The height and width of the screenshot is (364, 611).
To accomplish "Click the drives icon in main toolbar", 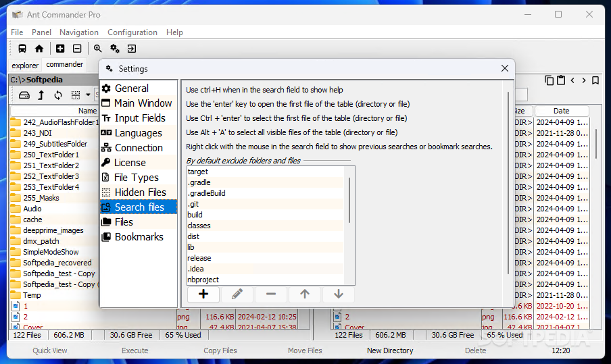I will tap(22, 49).
